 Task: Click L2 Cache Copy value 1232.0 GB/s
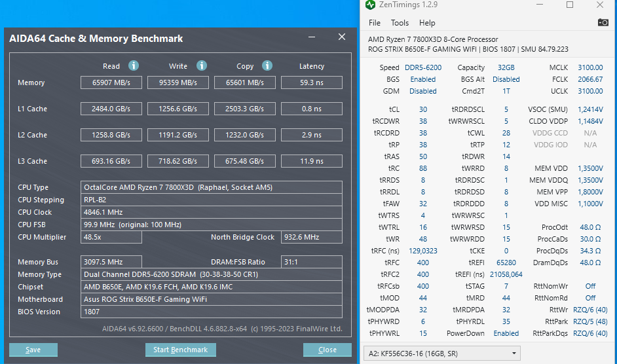[245, 135]
